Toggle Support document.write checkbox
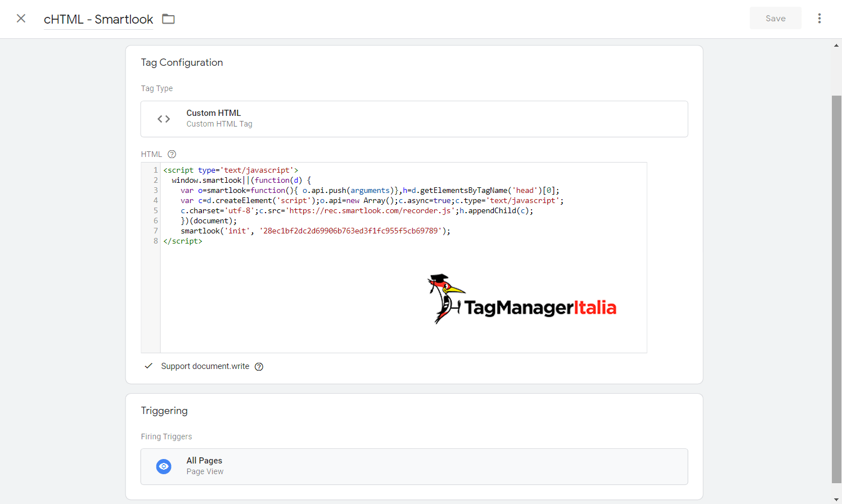This screenshot has height=504, width=842. [148, 366]
